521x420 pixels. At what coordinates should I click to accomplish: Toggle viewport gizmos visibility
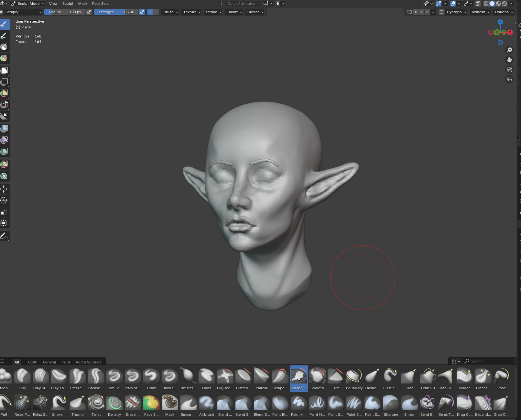coord(438,4)
